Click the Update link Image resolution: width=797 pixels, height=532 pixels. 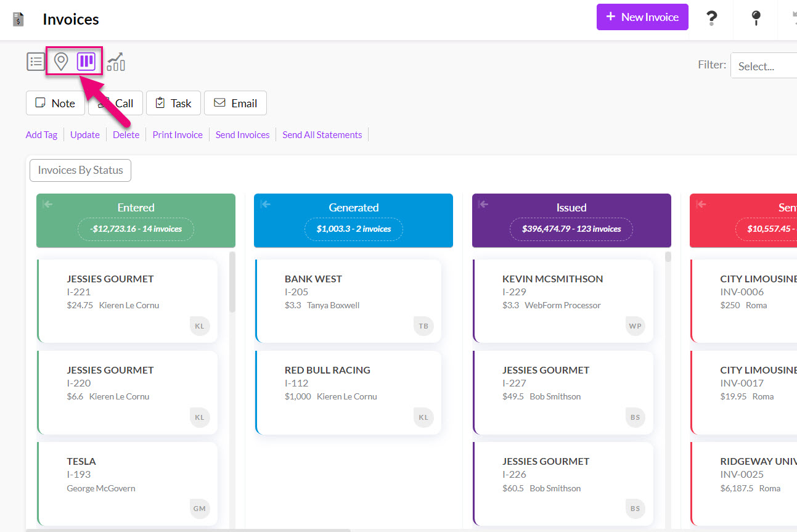85,135
